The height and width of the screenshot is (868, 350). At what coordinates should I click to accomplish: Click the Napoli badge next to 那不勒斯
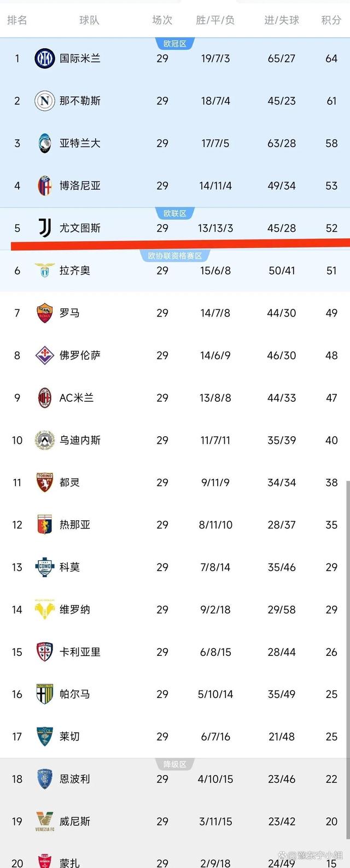click(44, 101)
